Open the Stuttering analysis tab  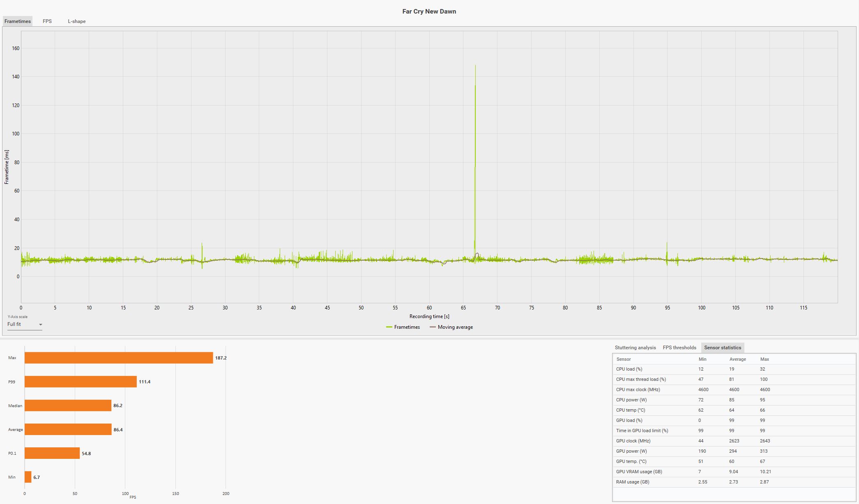tap(635, 348)
